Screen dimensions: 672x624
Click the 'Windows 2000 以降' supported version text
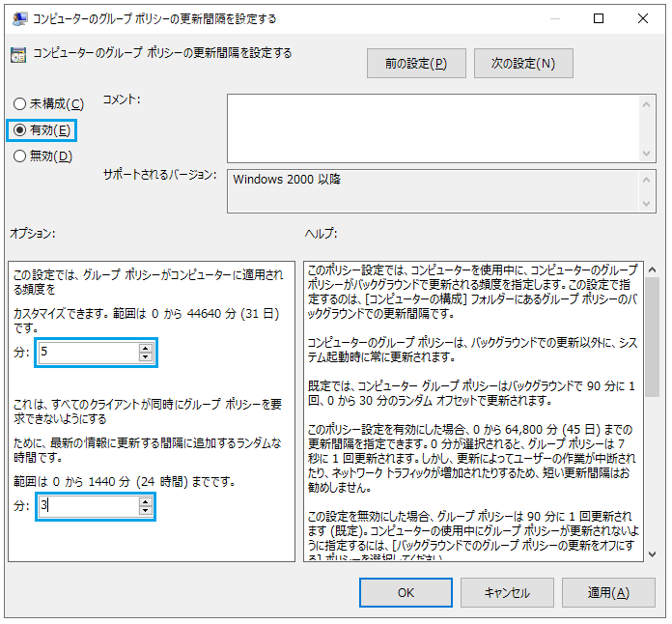287,180
